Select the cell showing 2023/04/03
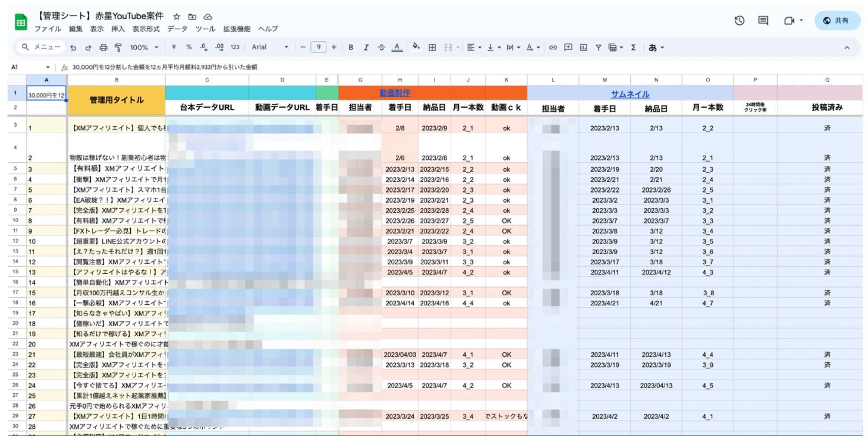This screenshot has width=868, height=440. [x=400, y=355]
